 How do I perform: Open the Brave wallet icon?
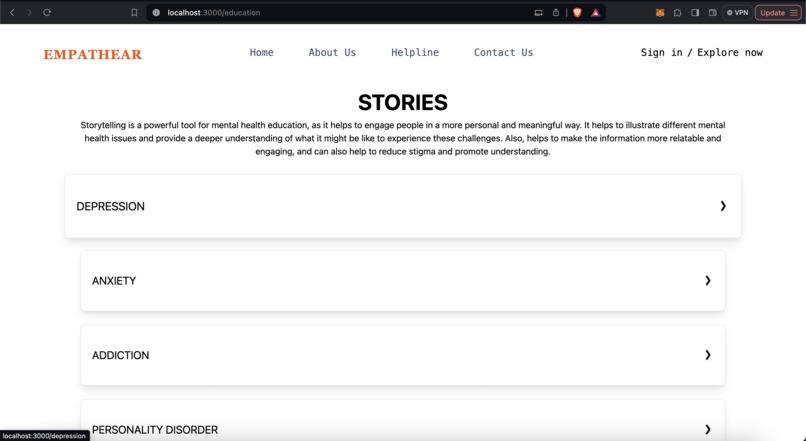click(712, 13)
